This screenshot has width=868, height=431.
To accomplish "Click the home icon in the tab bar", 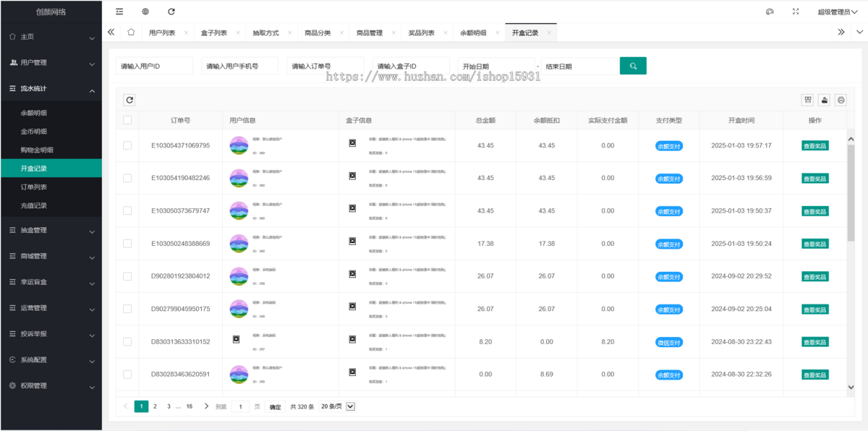I will coord(130,32).
